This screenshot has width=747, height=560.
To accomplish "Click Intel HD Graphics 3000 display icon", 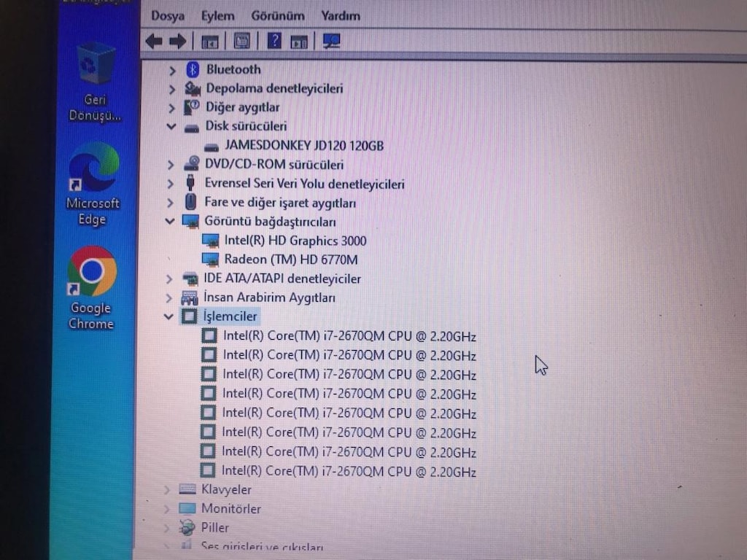I will click(x=210, y=241).
